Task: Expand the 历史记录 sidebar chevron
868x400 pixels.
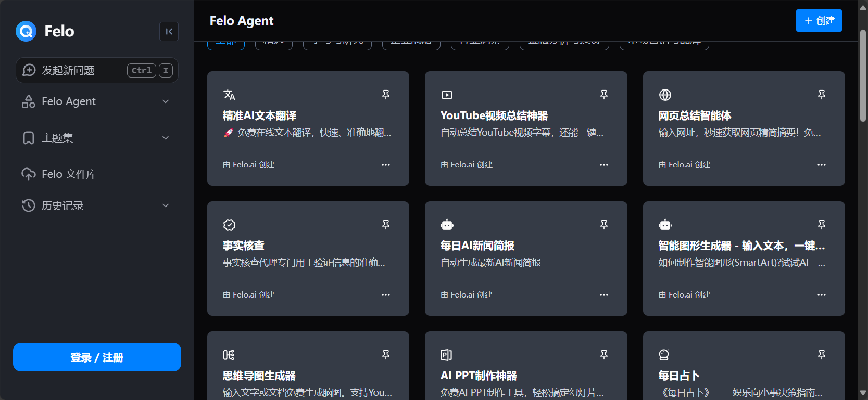Action: pos(166,205)
